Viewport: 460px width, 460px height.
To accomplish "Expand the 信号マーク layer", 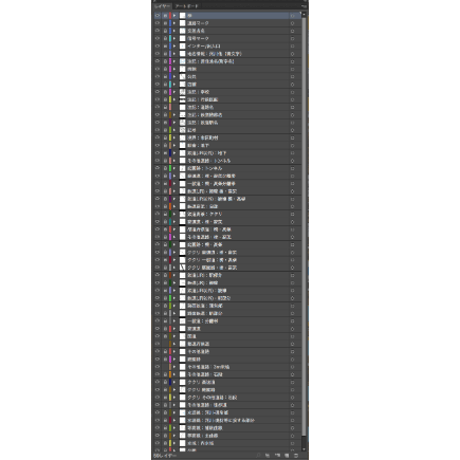I will point(174,39).
